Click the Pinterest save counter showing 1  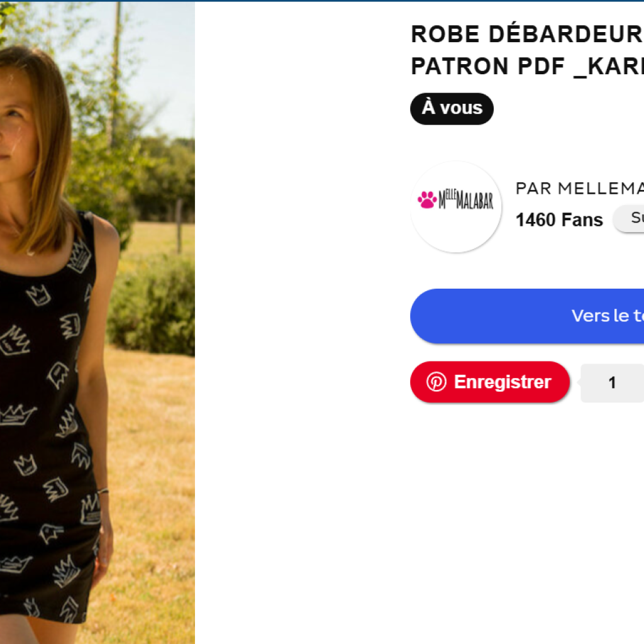612,383
